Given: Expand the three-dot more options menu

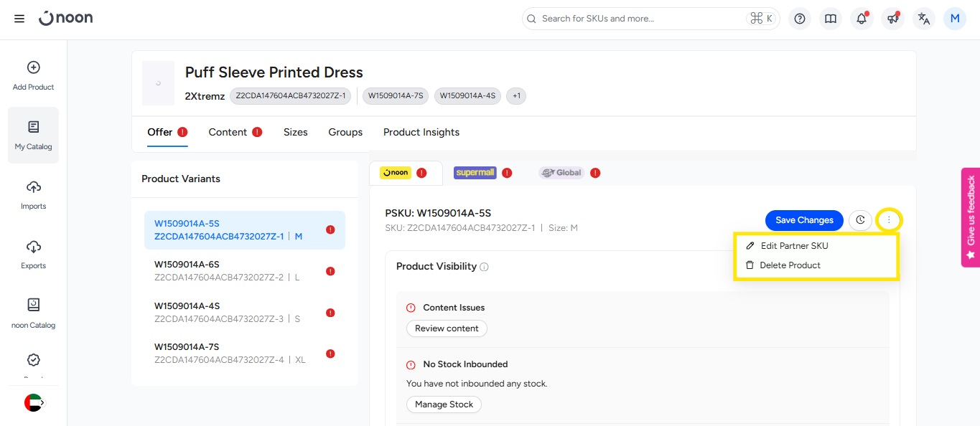Looking at the screenshot, I should [889, 220].
